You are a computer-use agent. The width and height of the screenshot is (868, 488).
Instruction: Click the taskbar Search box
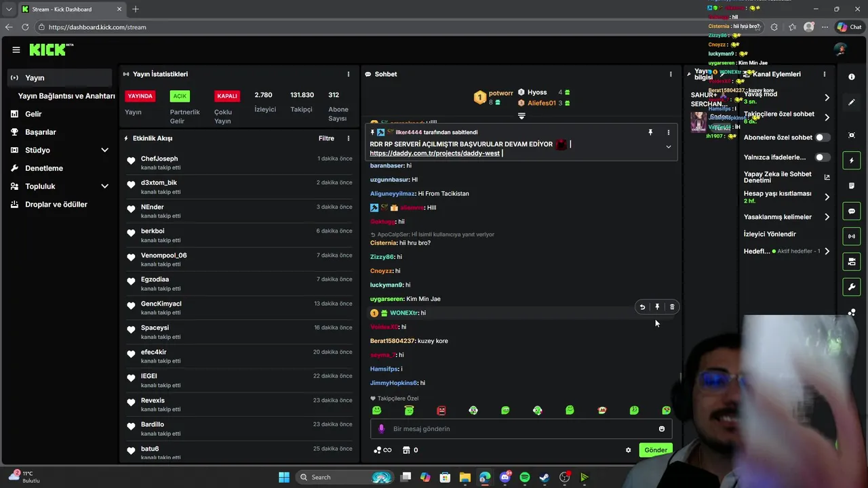[344, 477]
